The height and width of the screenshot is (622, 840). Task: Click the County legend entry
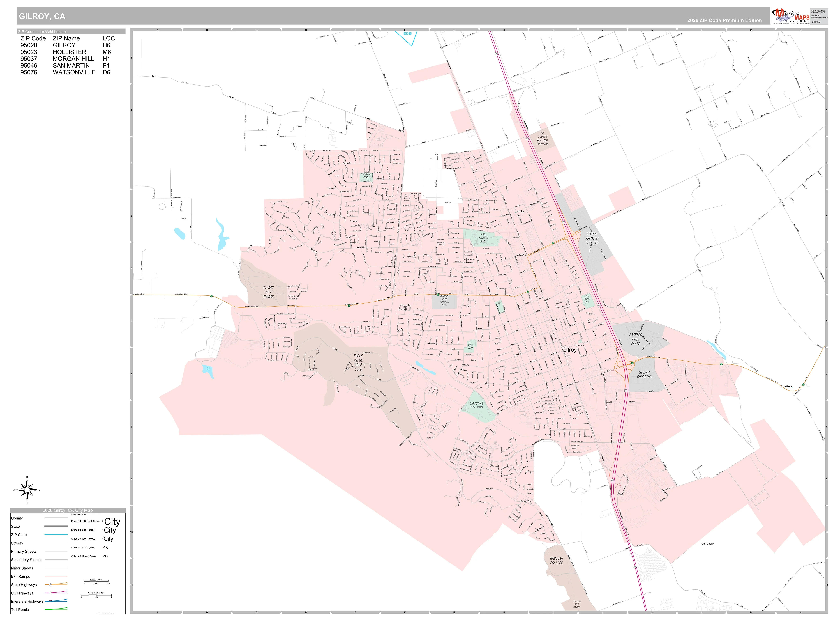coord(17,518)
